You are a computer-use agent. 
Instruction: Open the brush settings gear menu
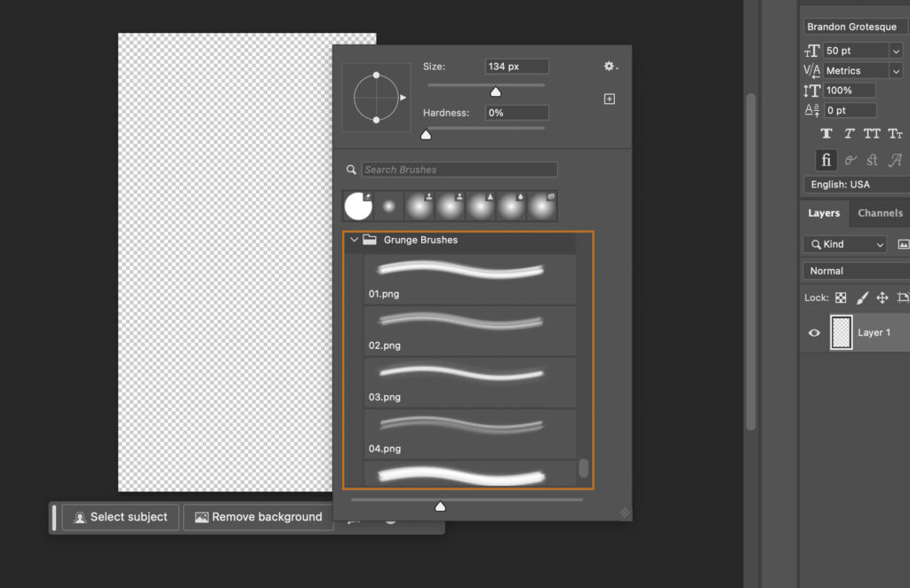[609, 66]
